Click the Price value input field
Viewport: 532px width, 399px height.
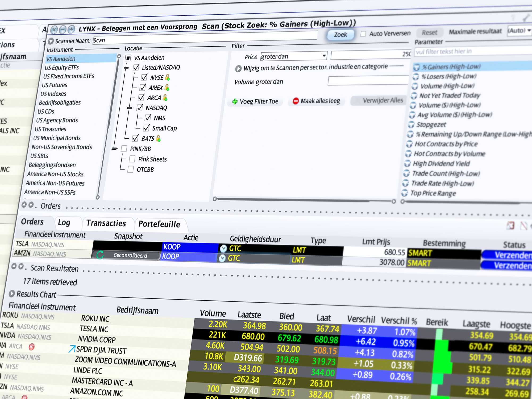371,55
